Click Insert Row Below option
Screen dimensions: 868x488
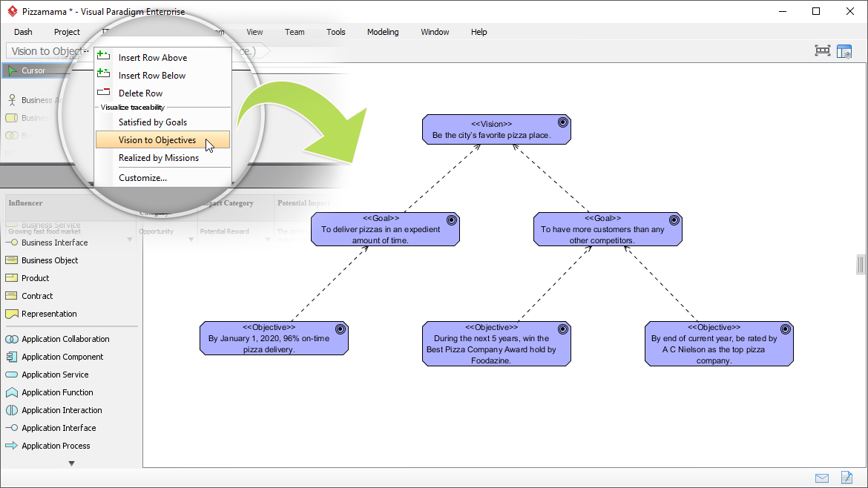point(152,76)
